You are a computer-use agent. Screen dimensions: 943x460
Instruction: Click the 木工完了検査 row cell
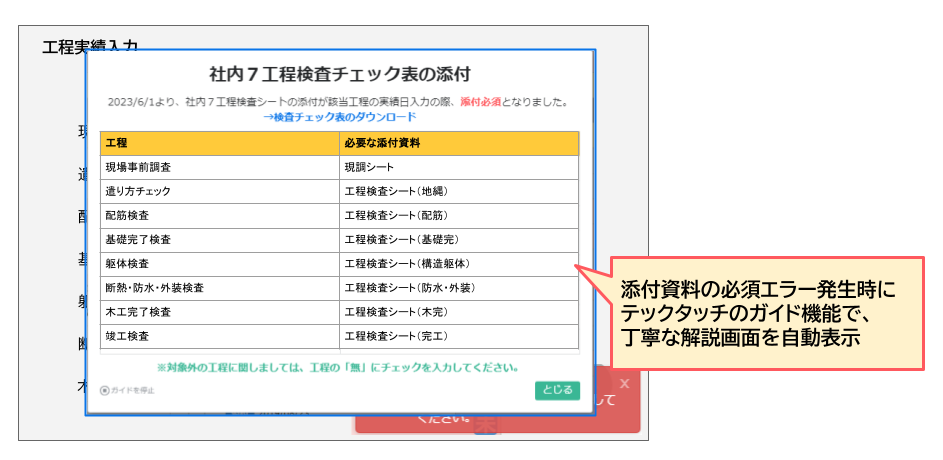(219, 312)
